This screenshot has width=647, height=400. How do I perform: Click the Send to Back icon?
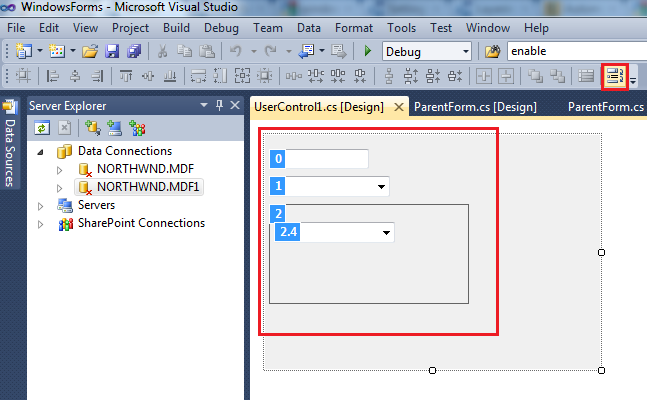[x=557, y=76]
